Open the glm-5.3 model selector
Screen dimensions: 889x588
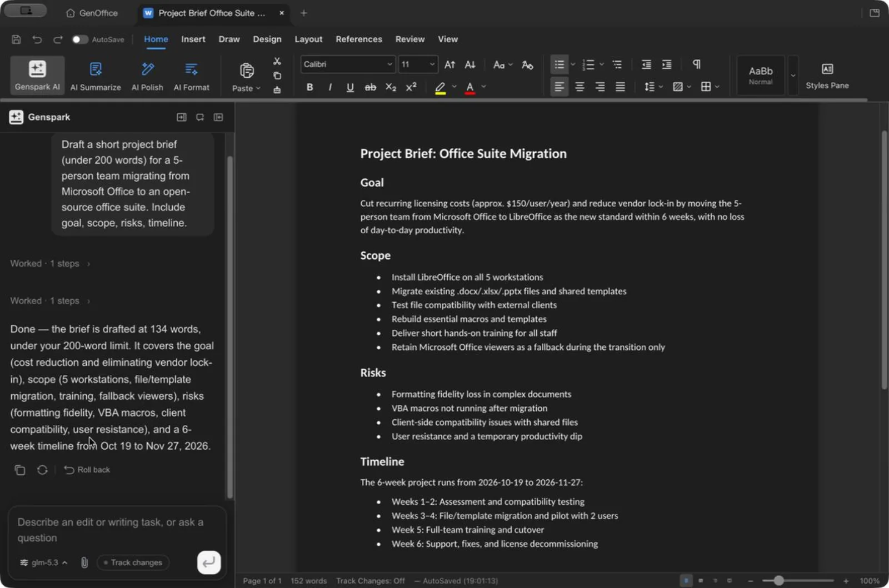tap(44, 562)
